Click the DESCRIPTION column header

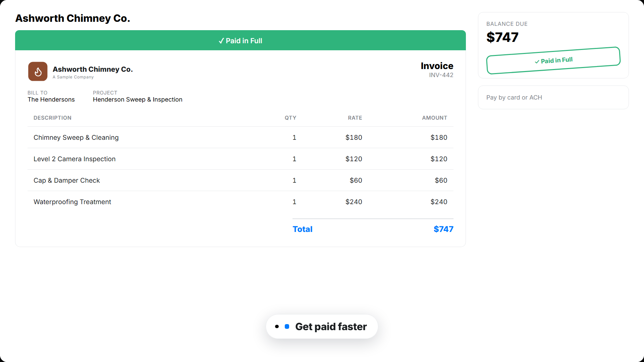click(x=53, y=118)
